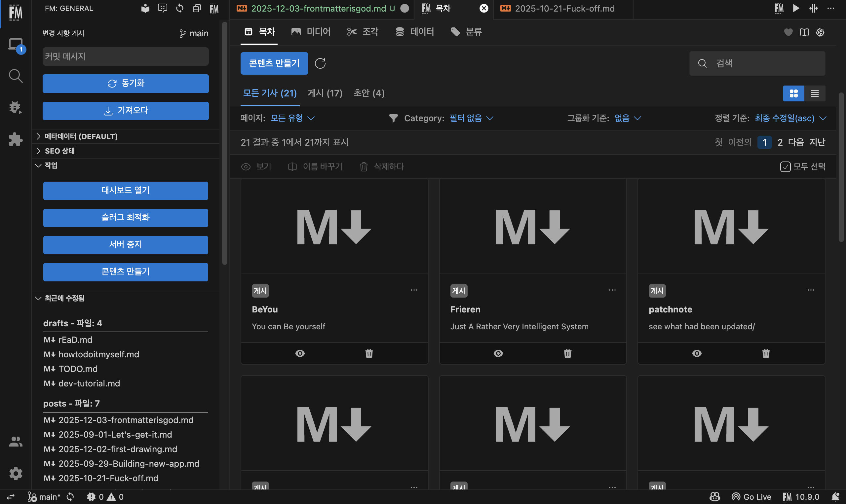The image size is (846, 504).
Task: Click the 동기화 sync button
Action: point(125,84)
